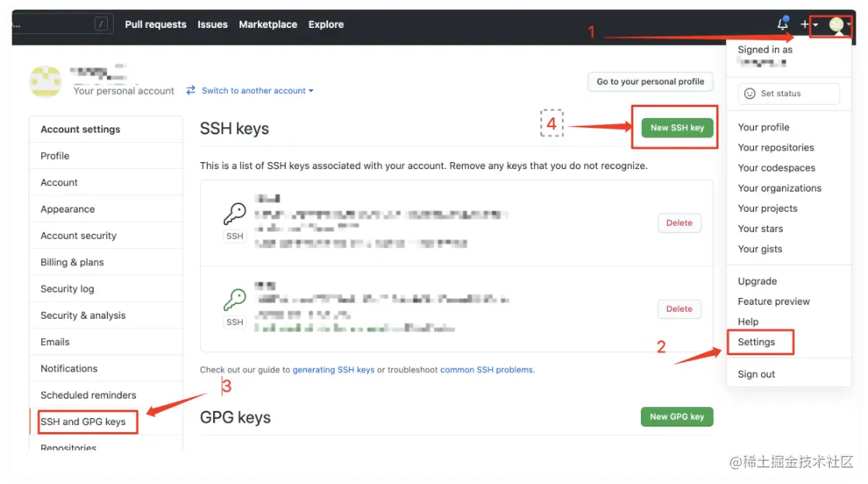This screenshot has height=484, width=868.
Task: Click the account avatar thumbnail beside Your personal account
Action: (46, 81)
